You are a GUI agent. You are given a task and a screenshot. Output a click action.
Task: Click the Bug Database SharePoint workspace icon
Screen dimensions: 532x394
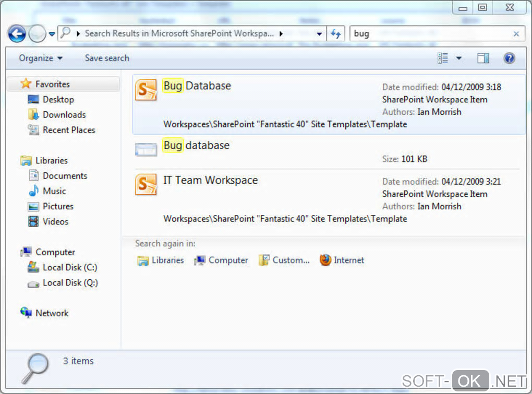[x=146, y=90]
